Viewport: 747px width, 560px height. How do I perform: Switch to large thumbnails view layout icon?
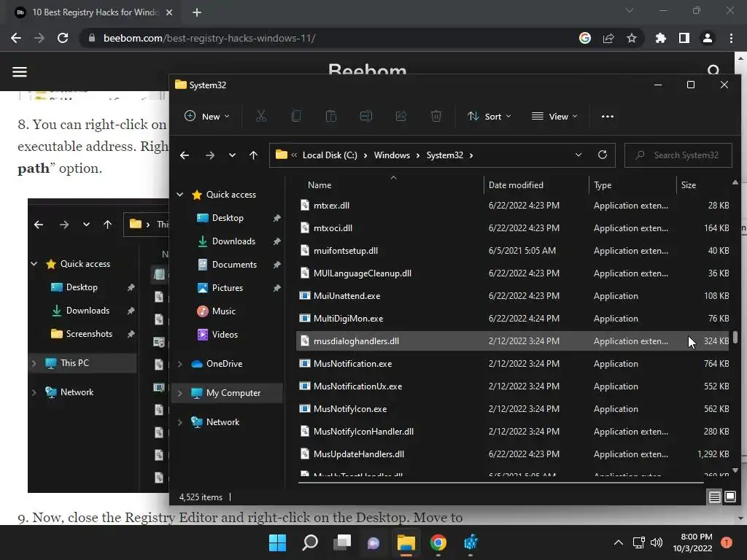[x=729, y=497]
